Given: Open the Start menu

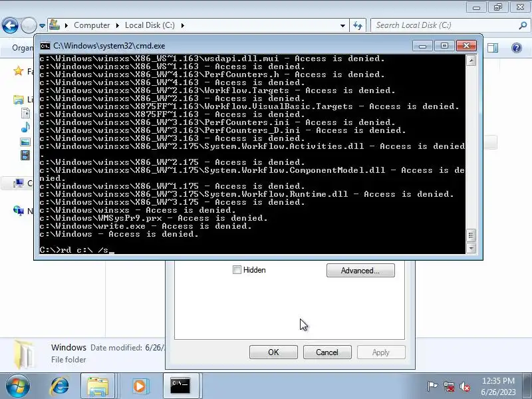Looking at the screenshot, I should click(18, 386).
